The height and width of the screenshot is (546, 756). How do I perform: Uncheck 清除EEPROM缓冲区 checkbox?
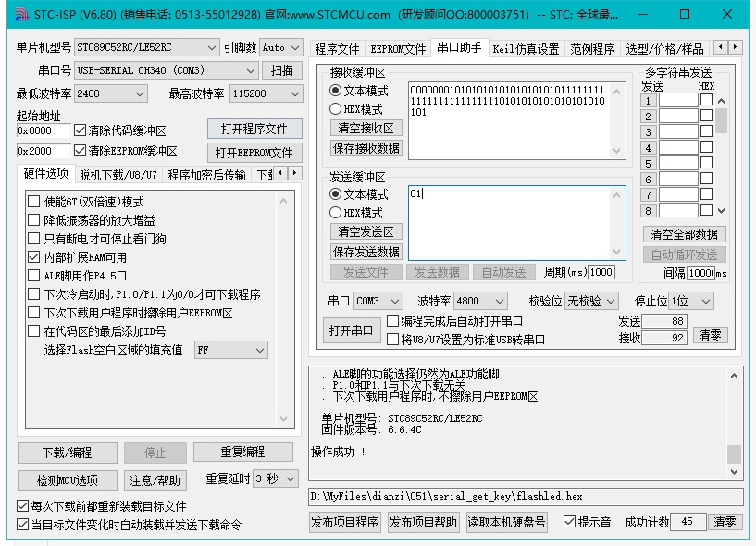tap(80, 151)
